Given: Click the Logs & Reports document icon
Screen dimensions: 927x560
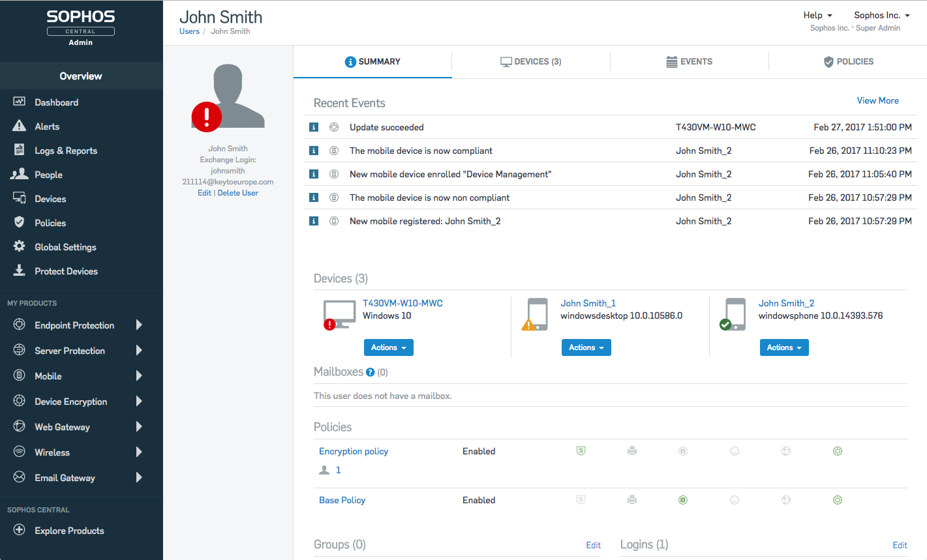Looking at the screenshot, I should click(x=20, y=150).
